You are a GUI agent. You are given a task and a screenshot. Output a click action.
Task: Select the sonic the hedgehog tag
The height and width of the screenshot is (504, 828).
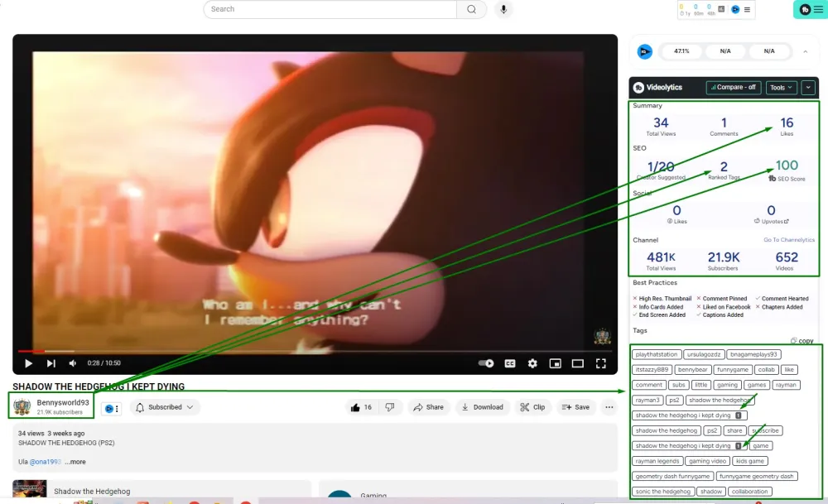[x=662, y=492]
